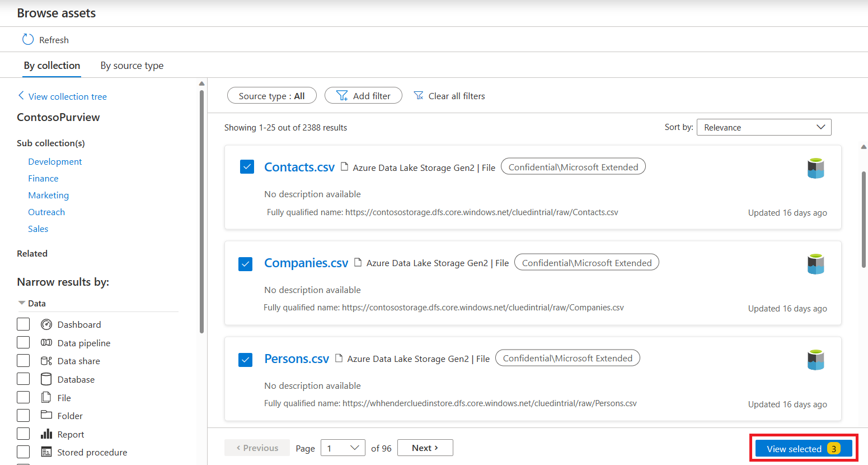
Task: Click View collection tree link
Action: [x=68, y=96]
